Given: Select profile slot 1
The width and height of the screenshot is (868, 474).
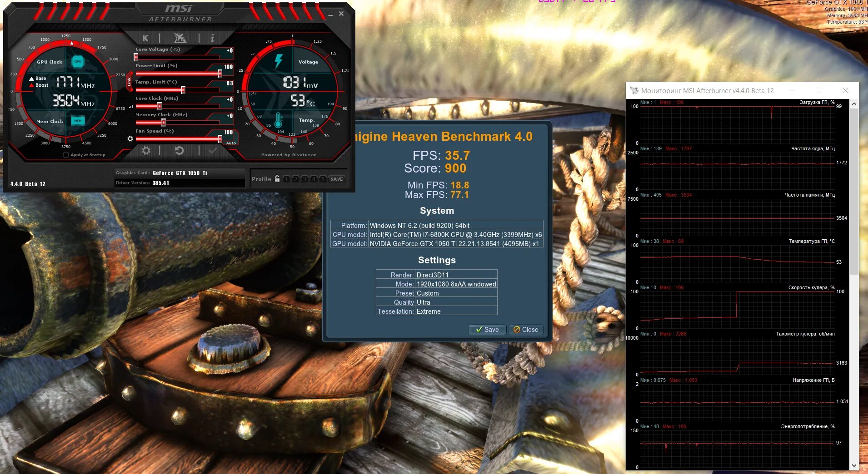Looking at the screenshot, I should click(x=286, y=179).
